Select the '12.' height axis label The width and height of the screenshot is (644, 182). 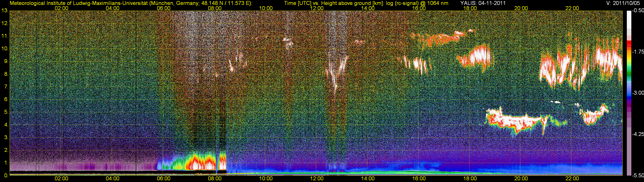pyautogui.click(x=5, y=23)
